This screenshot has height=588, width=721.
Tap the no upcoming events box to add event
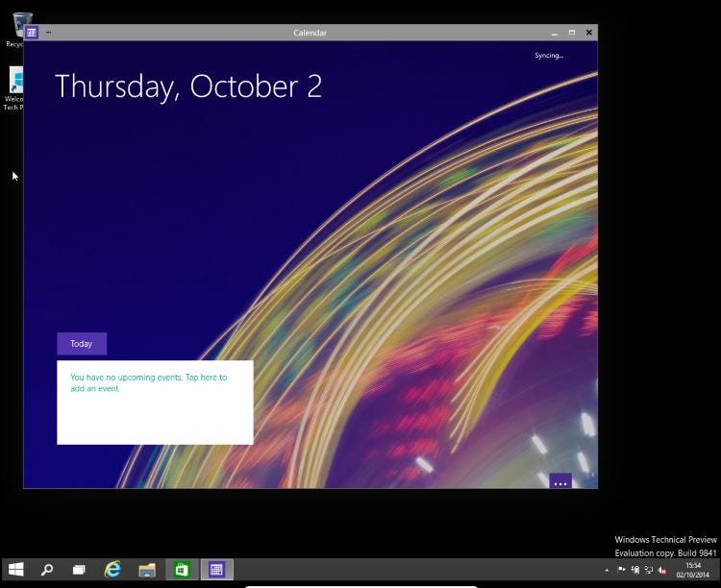coord(155,403)
